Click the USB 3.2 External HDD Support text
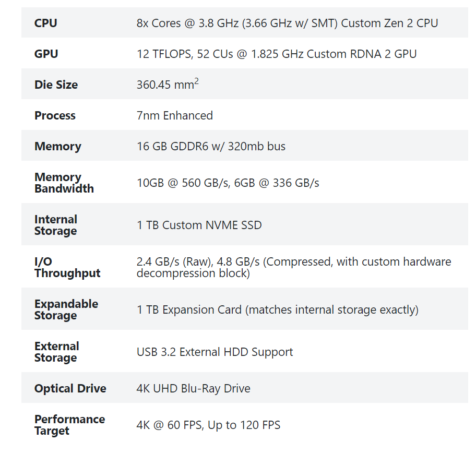Viewport: 476px width, 453px height. (x=215, y=352)
